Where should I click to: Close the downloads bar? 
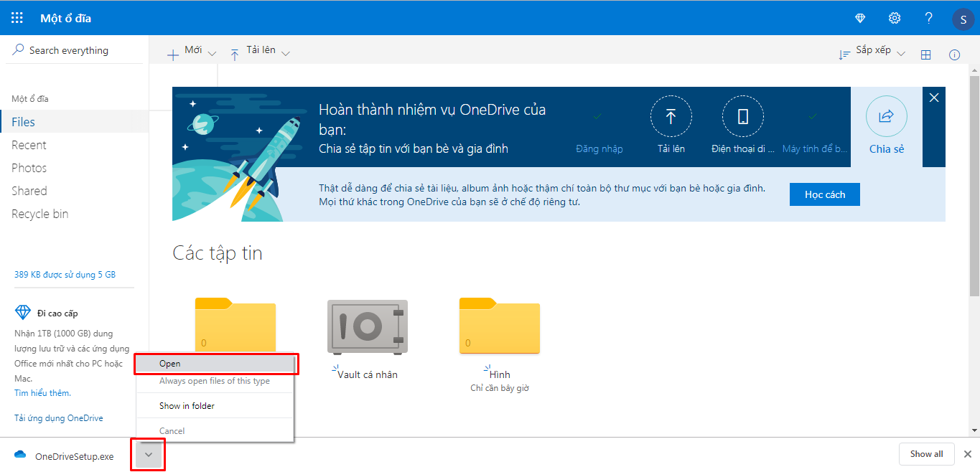tap(968, 454)
